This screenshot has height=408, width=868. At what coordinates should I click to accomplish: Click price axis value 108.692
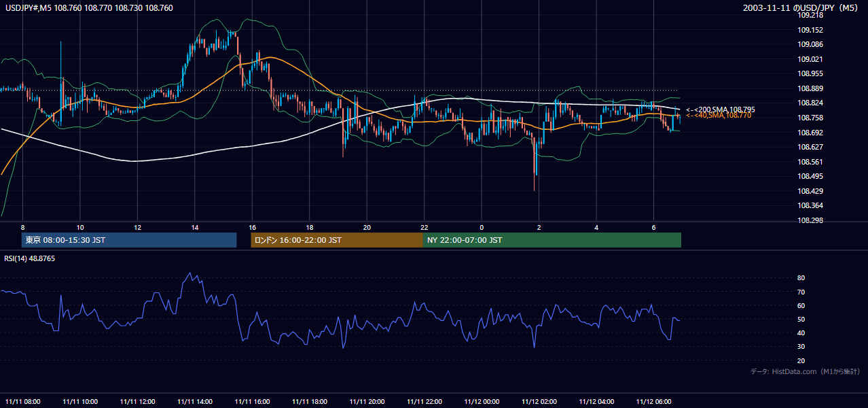[x=810, y=133]
